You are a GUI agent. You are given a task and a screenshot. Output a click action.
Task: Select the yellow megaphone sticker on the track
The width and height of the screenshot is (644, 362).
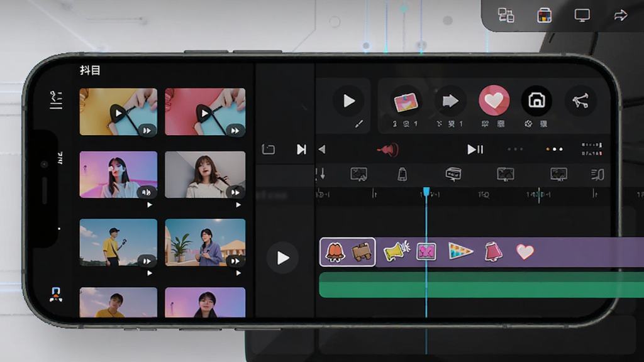[396, 251]
